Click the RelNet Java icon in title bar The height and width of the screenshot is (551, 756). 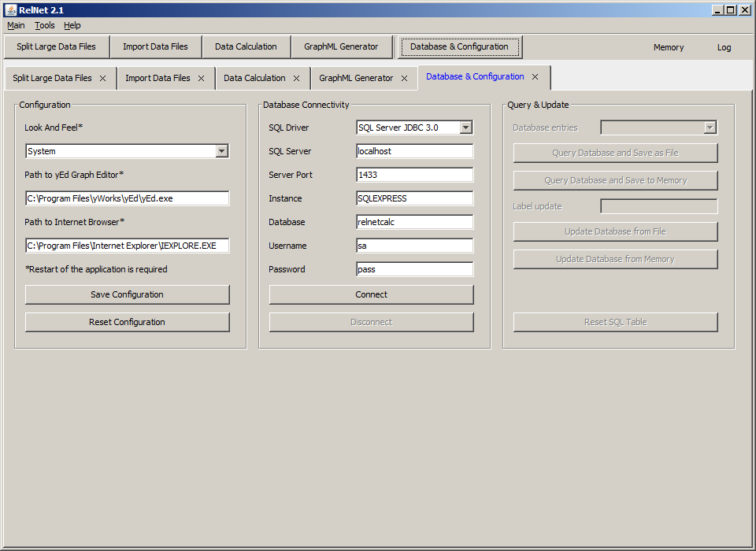click(x=10, y=9)
